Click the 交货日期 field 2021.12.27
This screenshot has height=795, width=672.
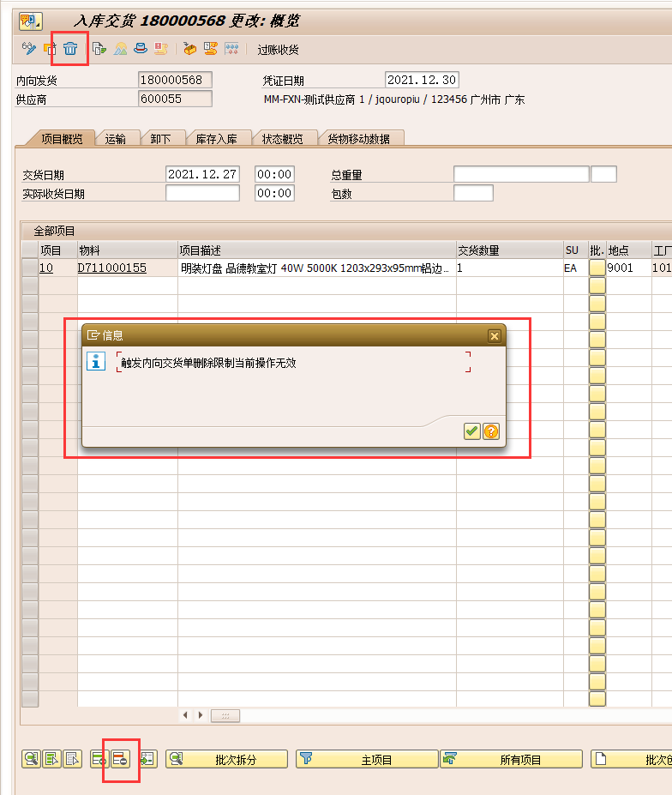click(x=202, y=174)
